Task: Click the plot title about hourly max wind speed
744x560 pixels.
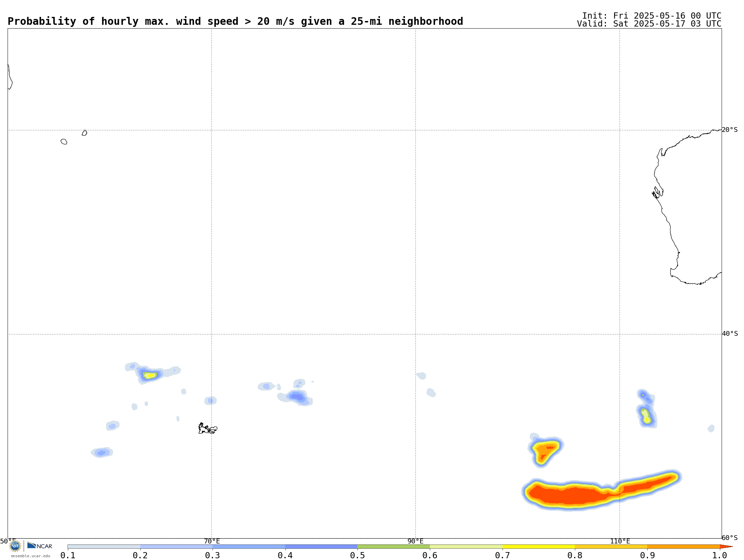Action: (235, 21)
